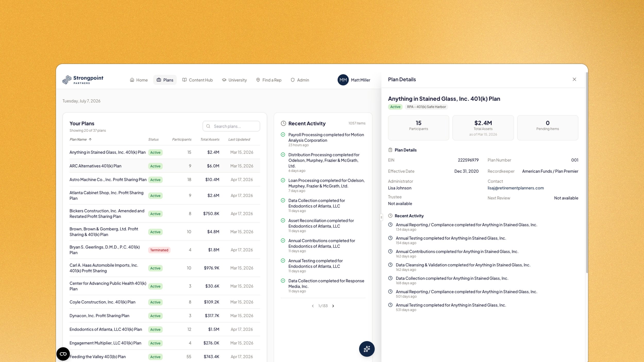Go to previous activity page

click(313, 306)
